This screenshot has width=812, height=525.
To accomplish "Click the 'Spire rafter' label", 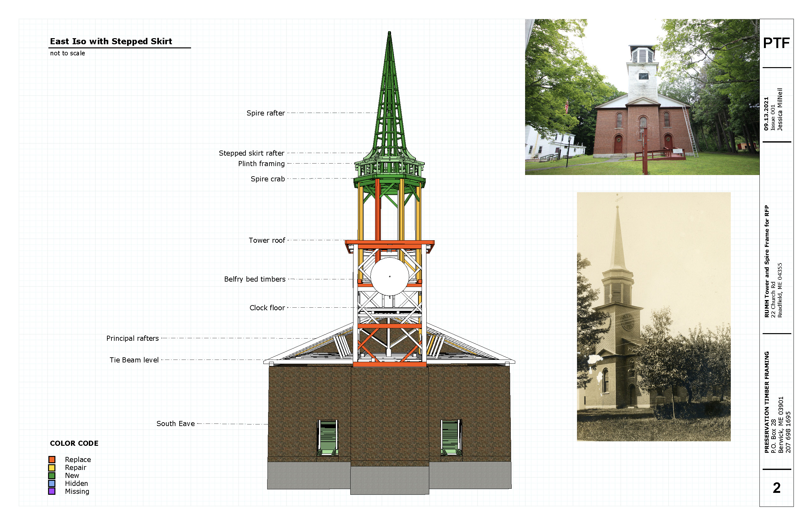I will 266,113.
